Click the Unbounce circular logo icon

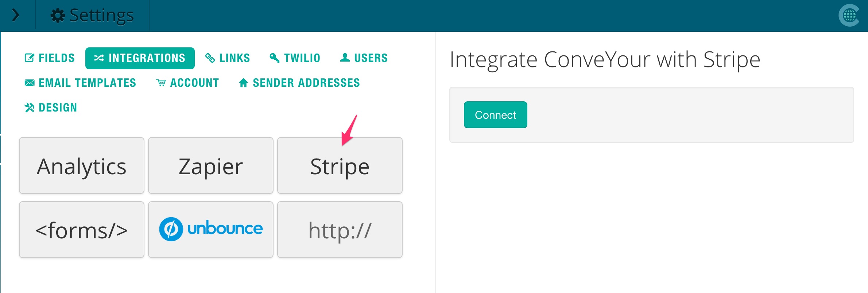tap(171, 229)
